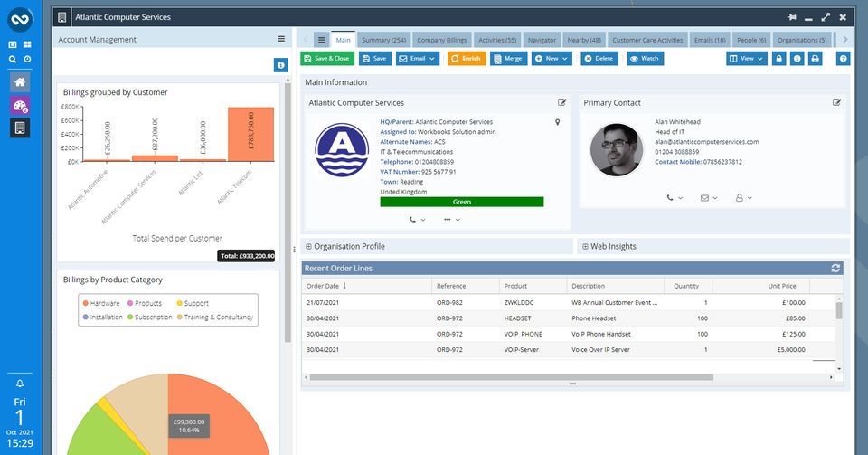Switch to the Activities (55) tab
This screenshot has height=455, width=868.
click(497, 40)
